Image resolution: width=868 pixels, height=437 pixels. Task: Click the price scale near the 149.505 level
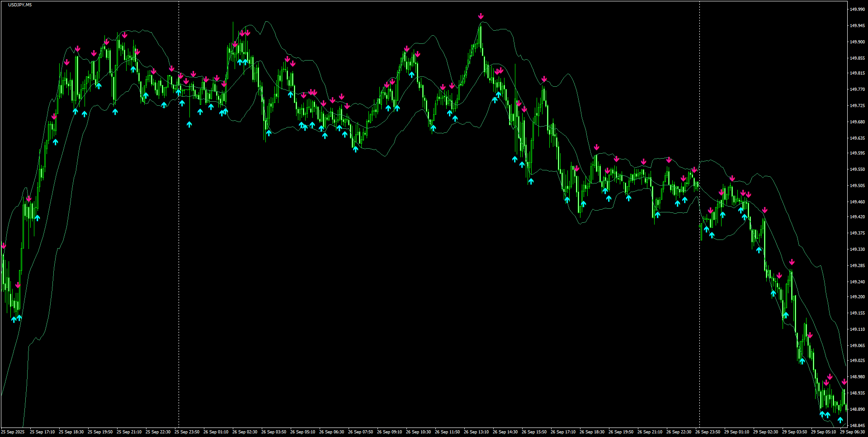tap(857, 185)
